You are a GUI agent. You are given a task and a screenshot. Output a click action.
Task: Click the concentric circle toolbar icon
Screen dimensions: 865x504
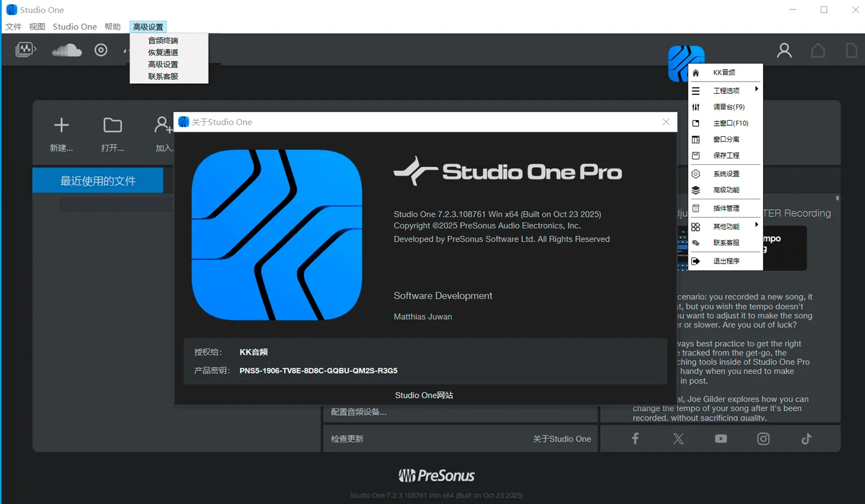(x=101, y=50)
